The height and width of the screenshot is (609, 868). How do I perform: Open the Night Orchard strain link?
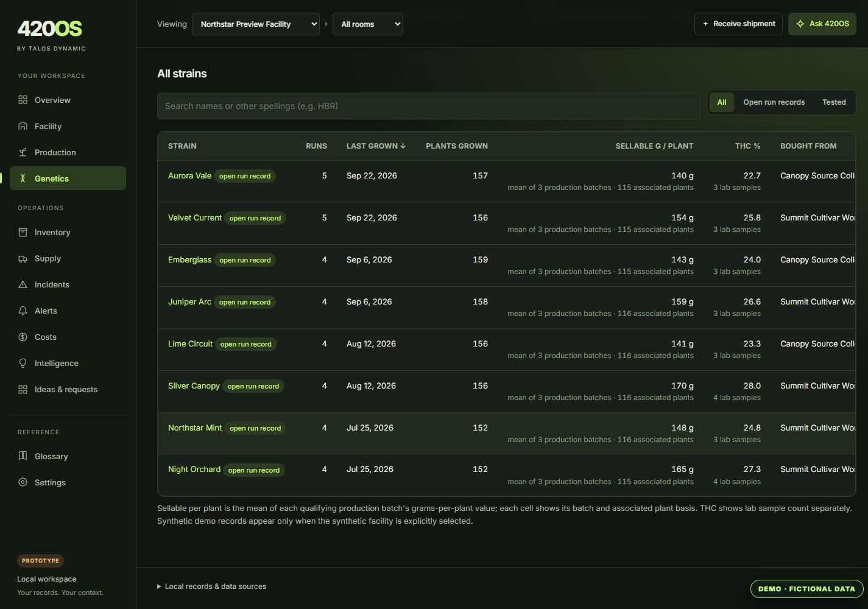[x=194, y=469]
